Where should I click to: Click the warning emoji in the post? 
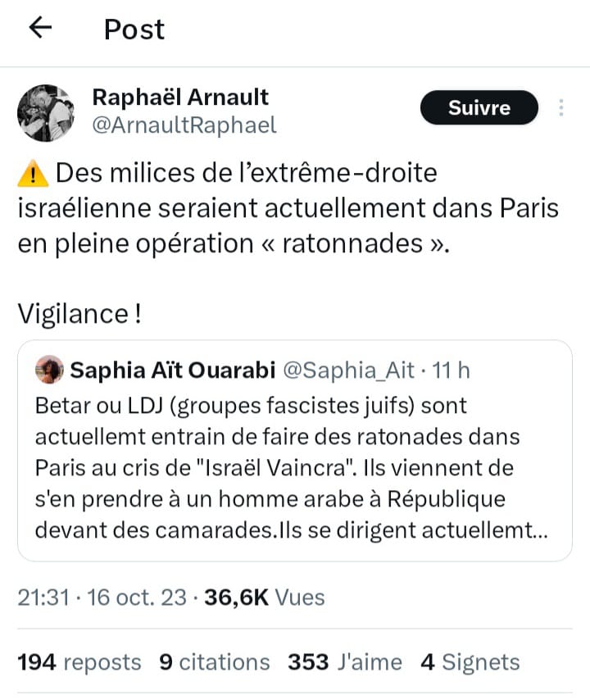pyautogui.click(x=31, y=174)
